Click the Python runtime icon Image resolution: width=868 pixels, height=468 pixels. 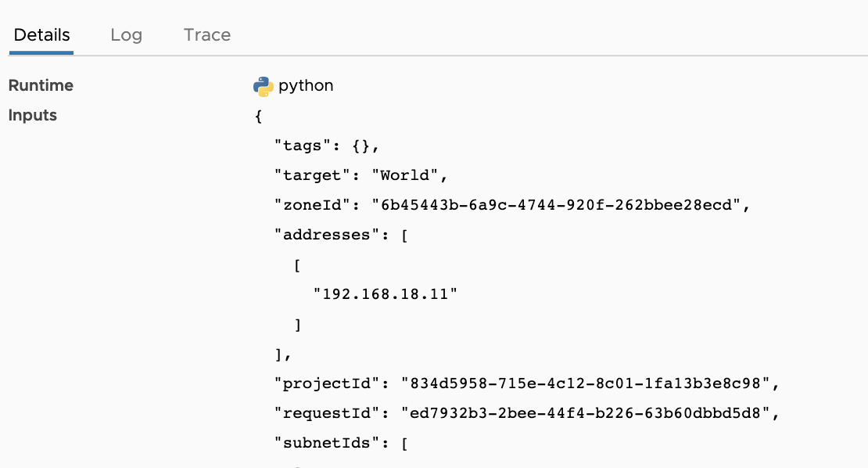[263, 86]
